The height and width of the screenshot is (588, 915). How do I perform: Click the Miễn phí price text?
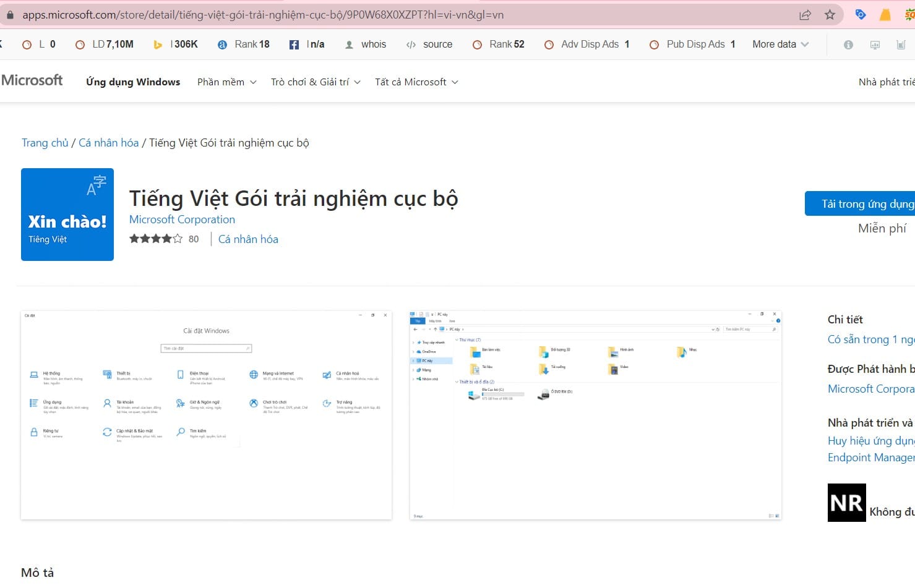pos(882,228)
